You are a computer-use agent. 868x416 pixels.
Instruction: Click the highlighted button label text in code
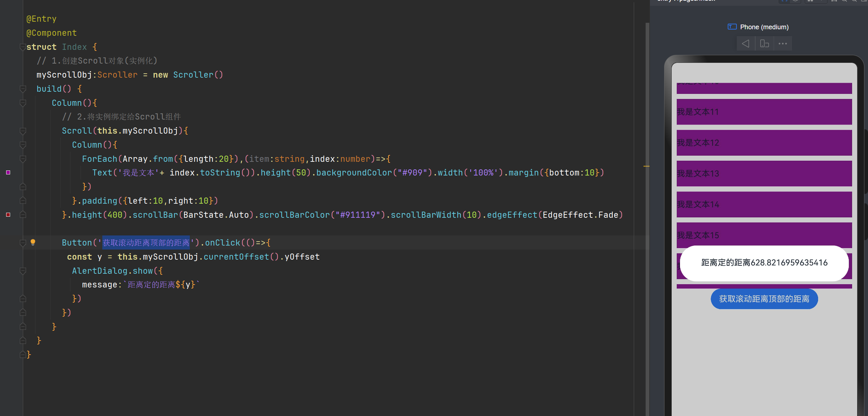tap(146, 243)
